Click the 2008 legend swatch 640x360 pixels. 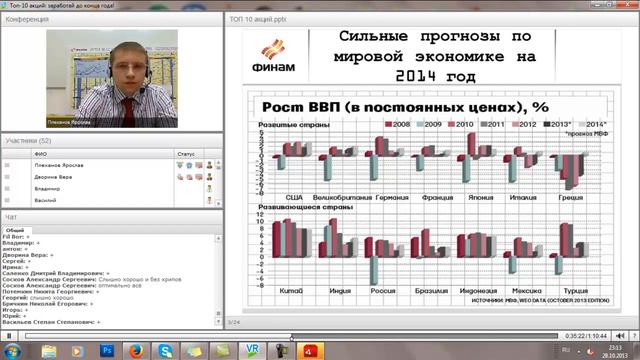coord(388,124)
